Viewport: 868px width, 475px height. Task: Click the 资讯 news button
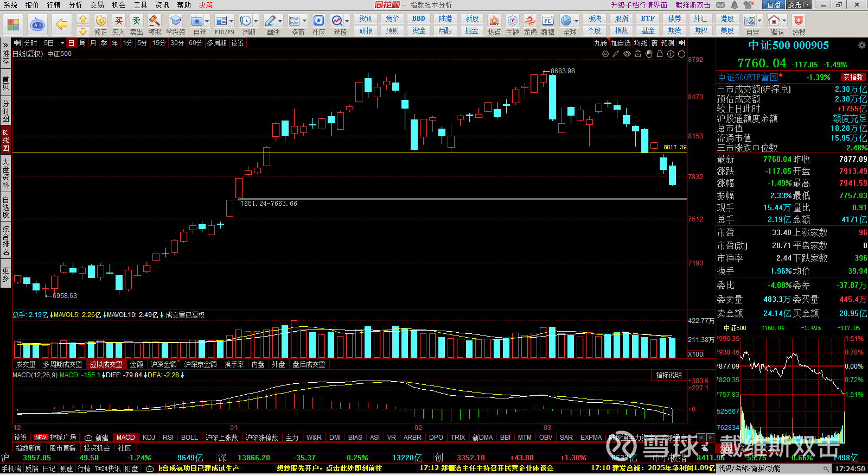coord(366,18)
